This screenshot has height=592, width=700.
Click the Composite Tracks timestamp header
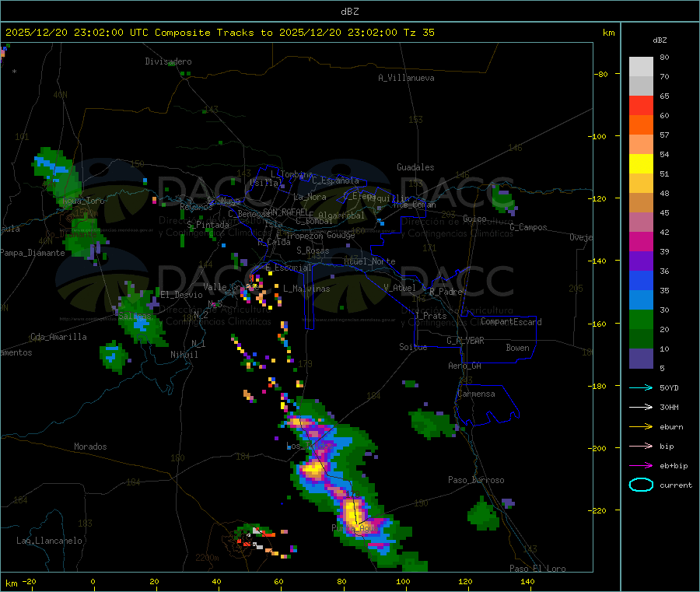tap(219, 33)
